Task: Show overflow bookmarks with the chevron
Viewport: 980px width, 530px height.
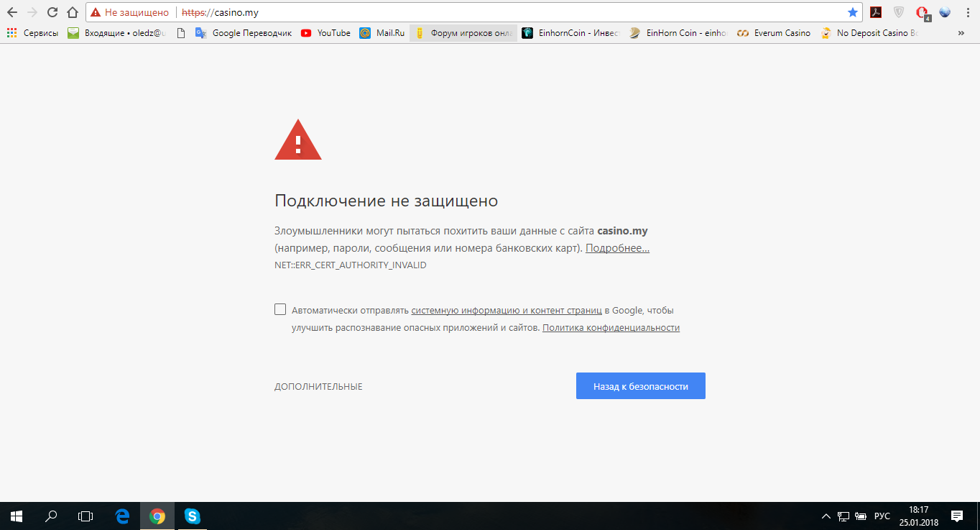Action: (961, 32)
